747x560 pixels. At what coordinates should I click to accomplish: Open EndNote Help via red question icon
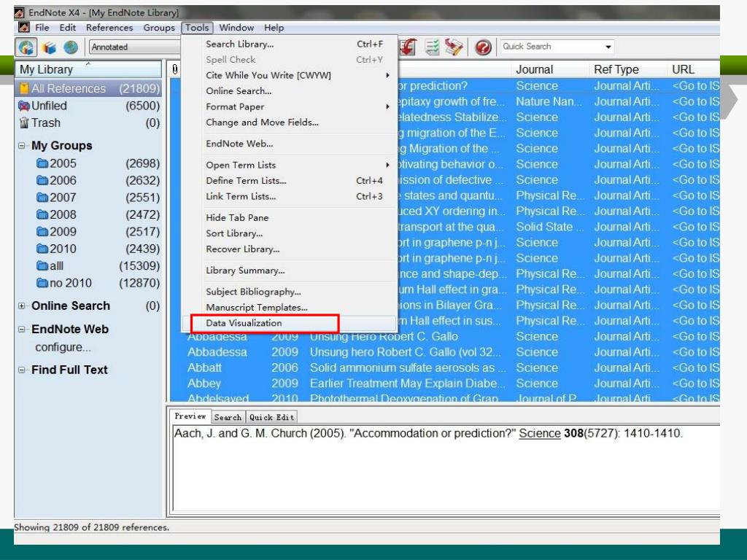[x=483, y=47]
